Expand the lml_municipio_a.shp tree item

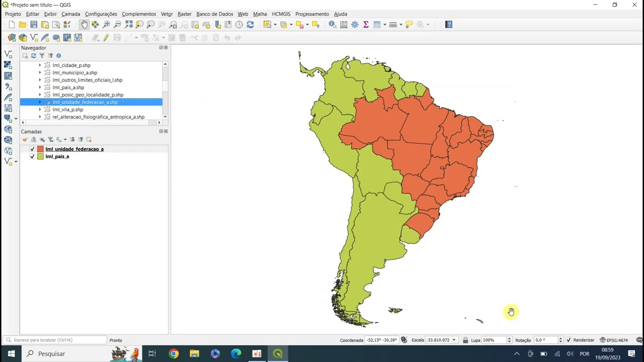40,73
